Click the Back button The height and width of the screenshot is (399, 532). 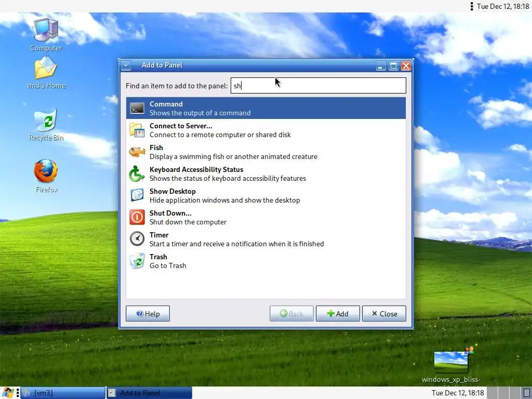291,314
